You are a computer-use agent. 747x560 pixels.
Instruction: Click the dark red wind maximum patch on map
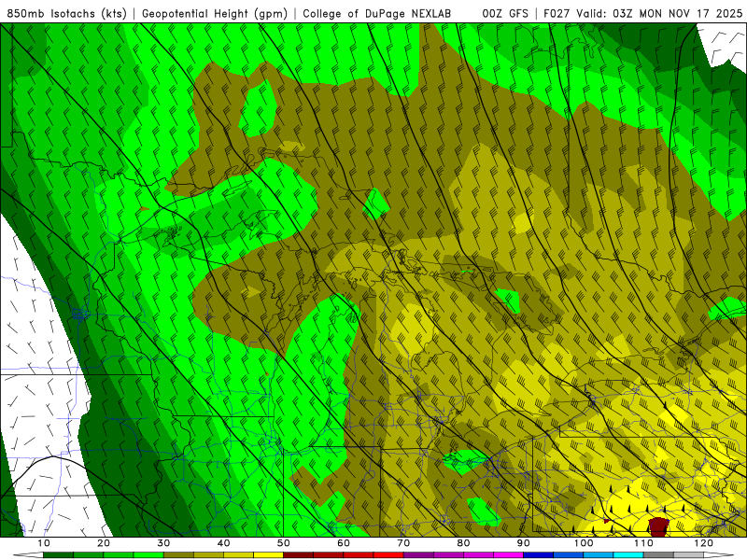click(x=659, y=526)
